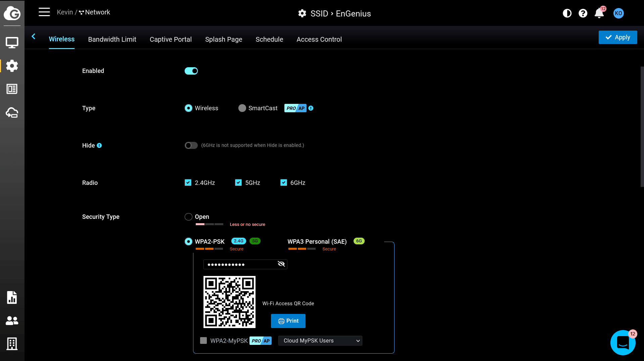Open the help question mark icon

coord(583,13)
